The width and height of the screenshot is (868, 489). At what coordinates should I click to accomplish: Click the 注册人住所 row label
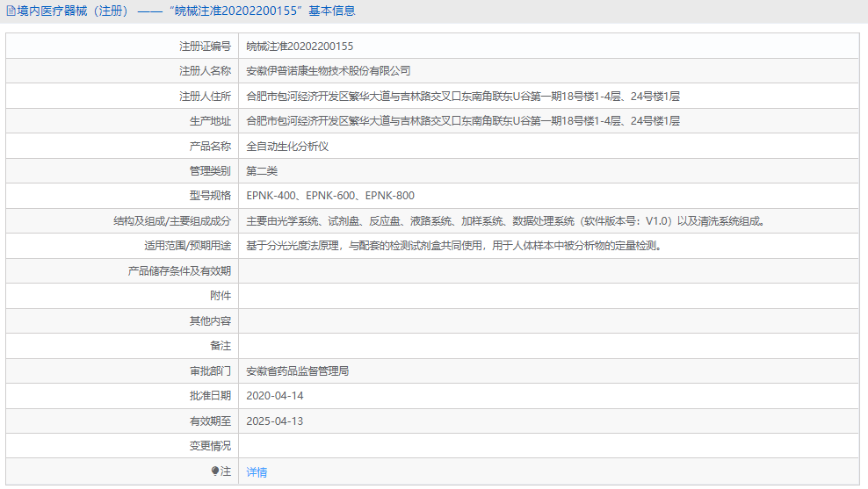tap(205, 97)
